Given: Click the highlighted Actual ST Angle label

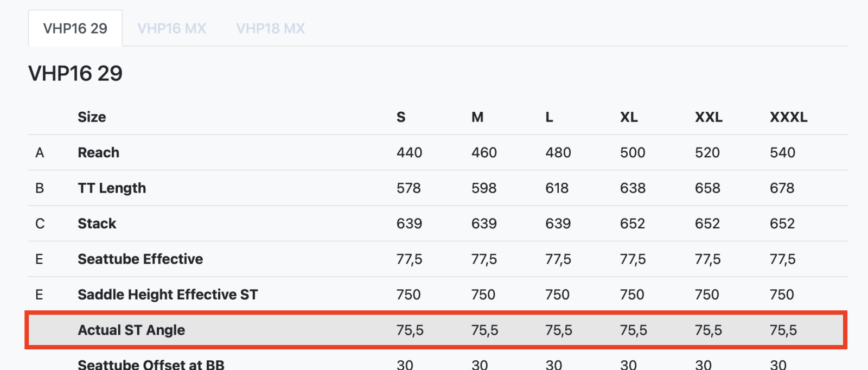Looking at the screenshot, I should (131, 330).
